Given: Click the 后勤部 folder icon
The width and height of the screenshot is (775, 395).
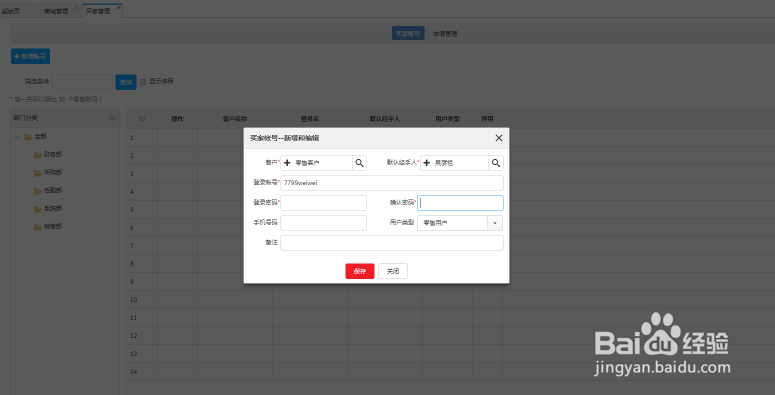Looking at the screenshot, I should click(38, 190).
